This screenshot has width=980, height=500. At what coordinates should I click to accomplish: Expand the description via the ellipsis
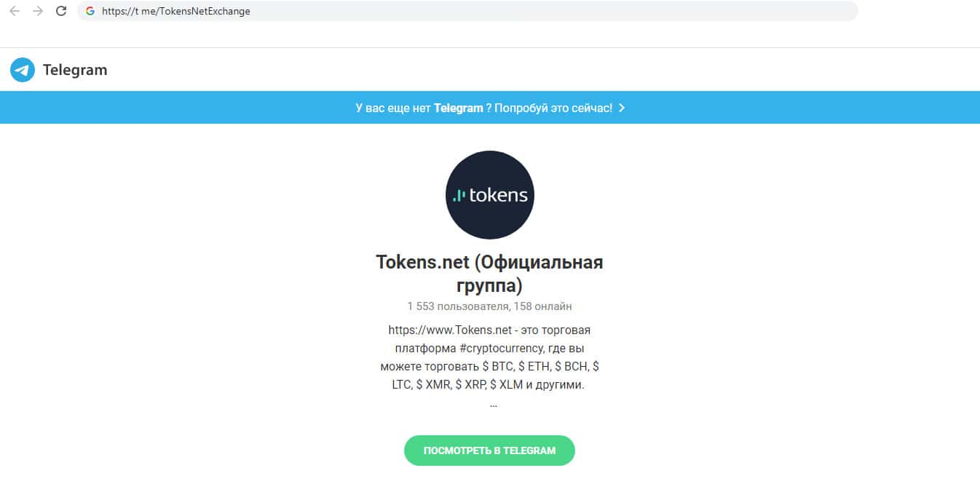coord(493,403)
